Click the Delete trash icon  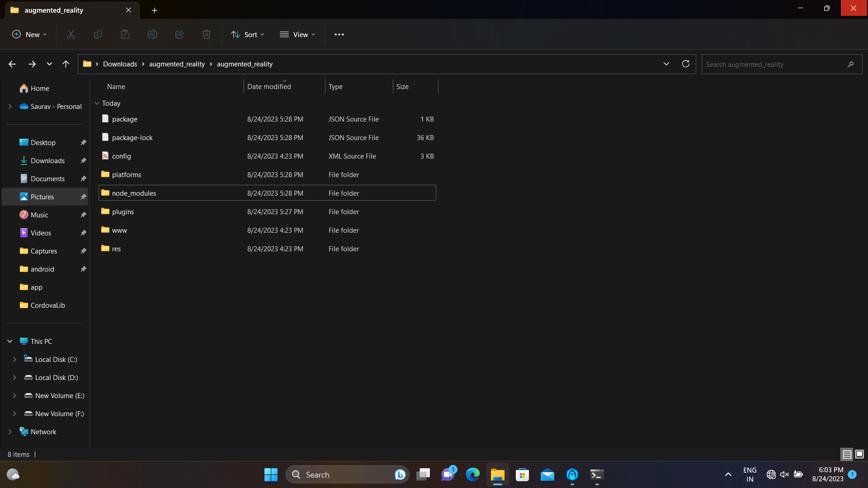(207, 34)
